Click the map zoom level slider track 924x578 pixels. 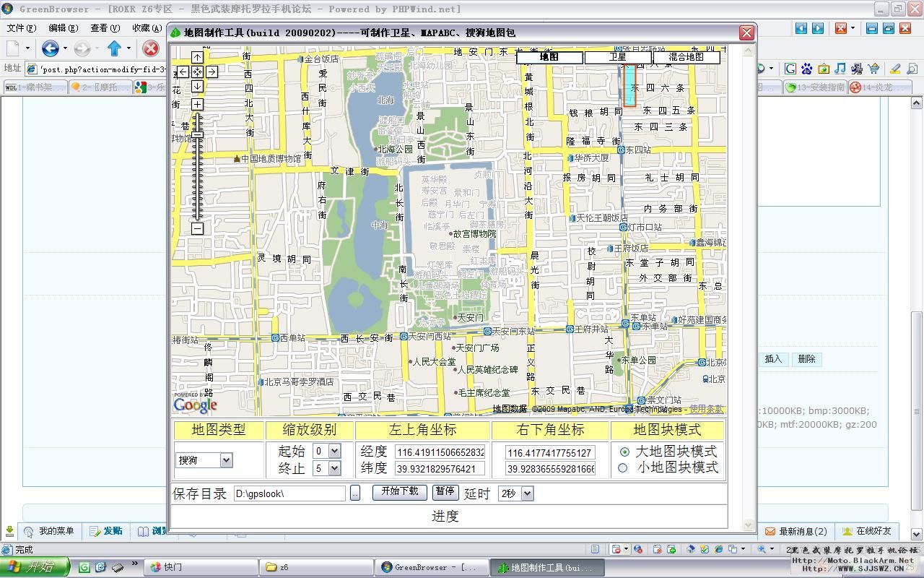[197, 166]
